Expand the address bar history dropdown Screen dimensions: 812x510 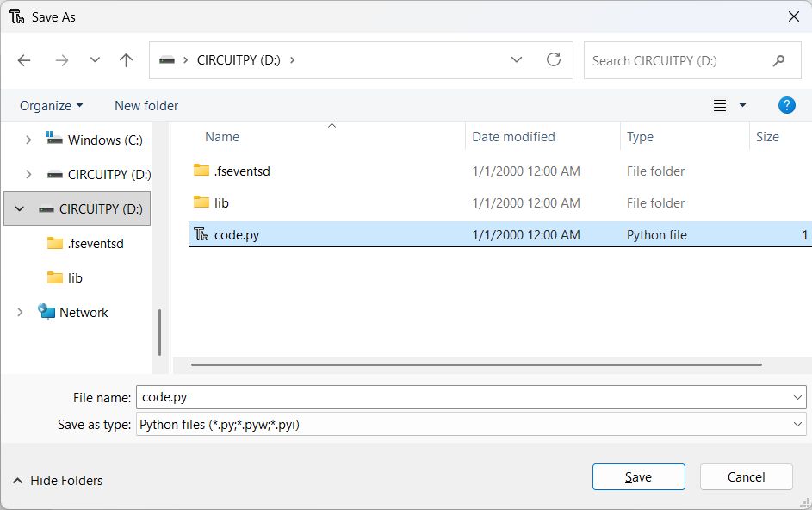517,60
